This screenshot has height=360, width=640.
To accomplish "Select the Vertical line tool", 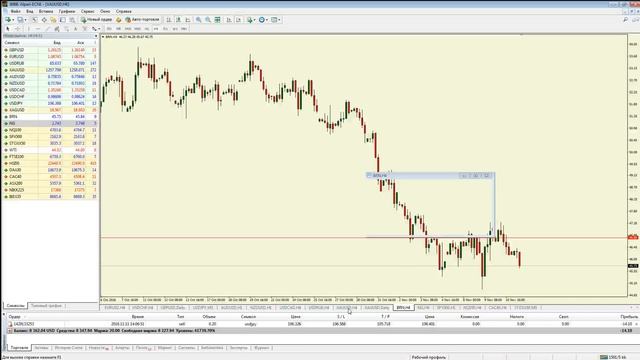I will [28, 29].
